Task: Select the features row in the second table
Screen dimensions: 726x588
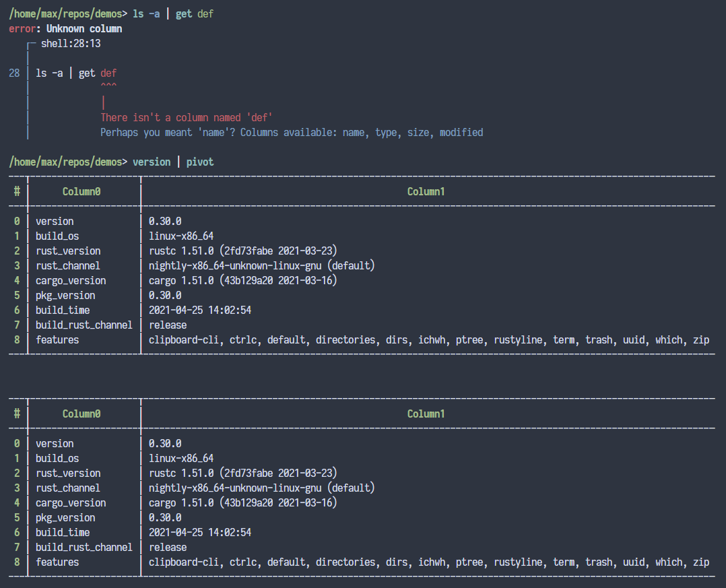Action: tap(57, 562)
